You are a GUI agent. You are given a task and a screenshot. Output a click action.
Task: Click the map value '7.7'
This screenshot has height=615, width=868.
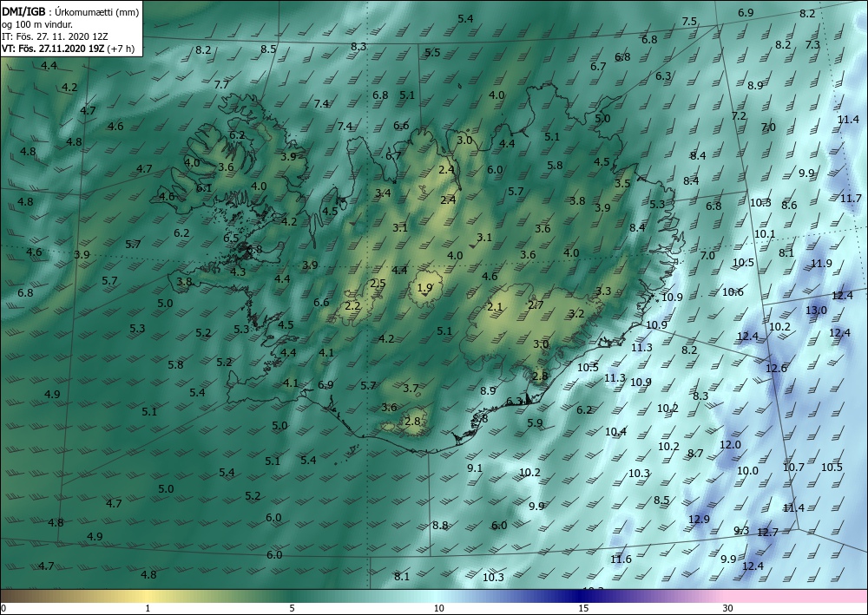221,85
